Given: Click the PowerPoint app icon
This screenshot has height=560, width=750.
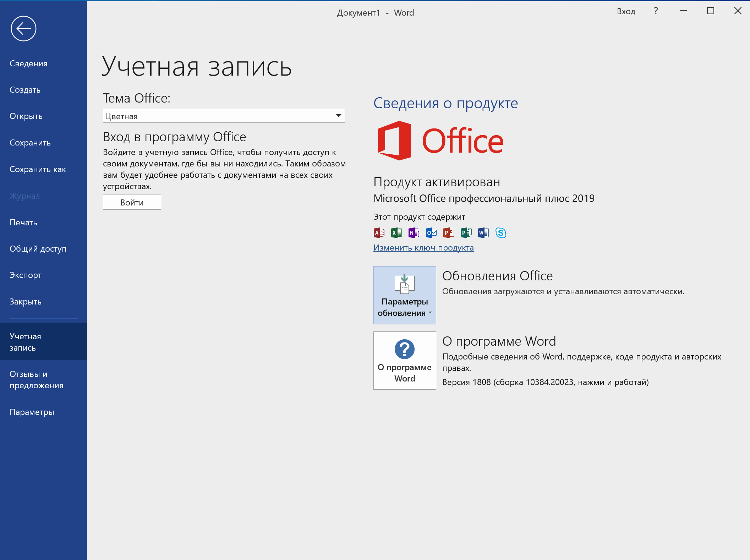Looking at the screenshot, I should [x=449, y=233].
